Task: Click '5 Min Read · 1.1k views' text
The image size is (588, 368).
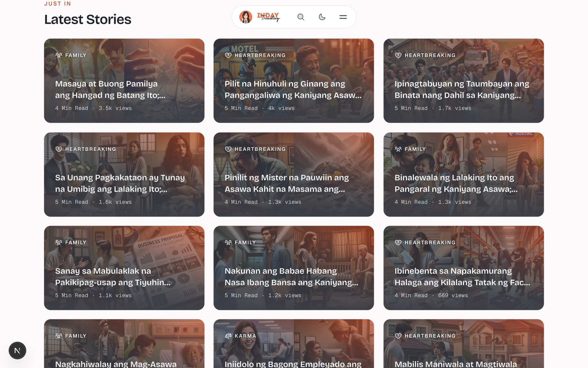Action: (93, 295)
